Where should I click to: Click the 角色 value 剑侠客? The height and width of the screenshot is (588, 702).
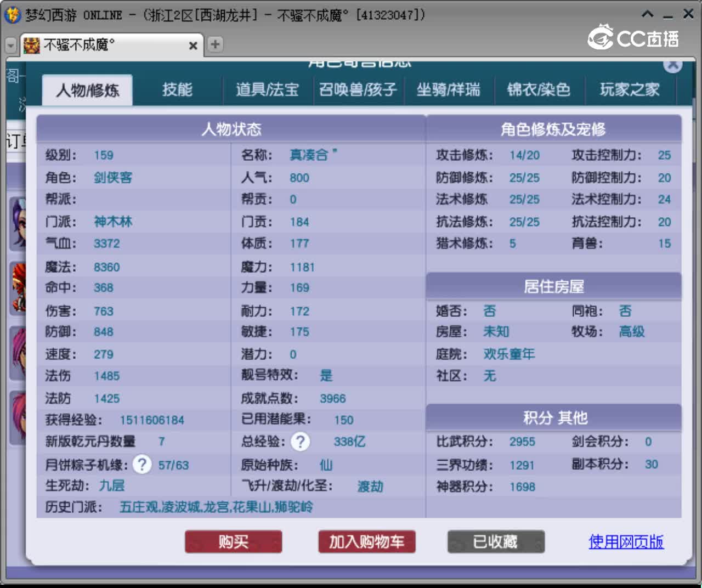coord(113,178)
